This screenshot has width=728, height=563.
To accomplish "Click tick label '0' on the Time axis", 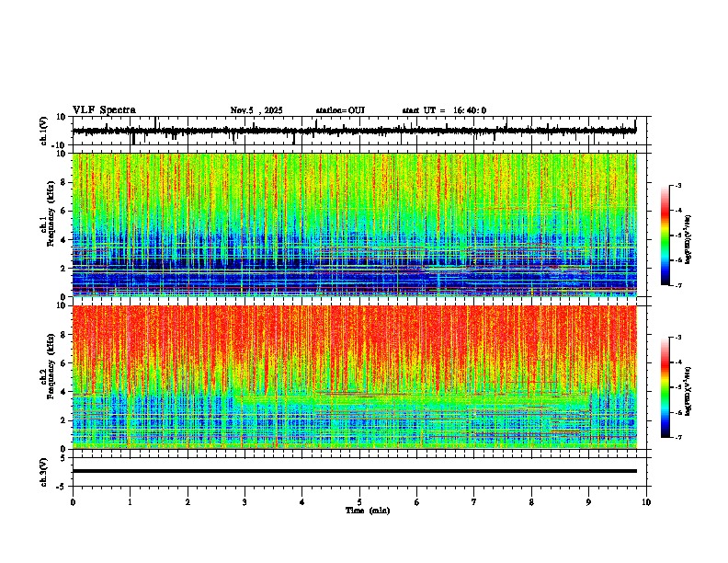I will (73, 502).
